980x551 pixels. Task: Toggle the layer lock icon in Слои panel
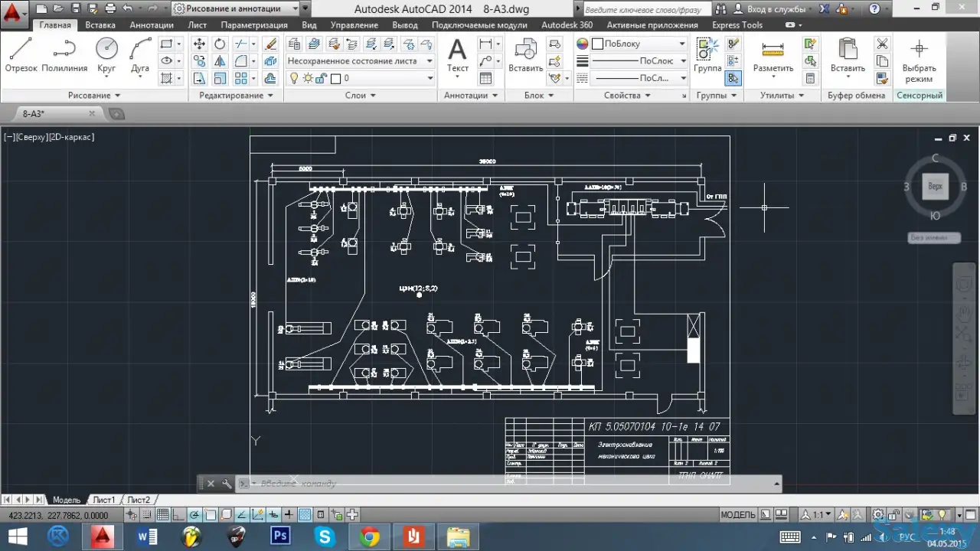(321, 78)
